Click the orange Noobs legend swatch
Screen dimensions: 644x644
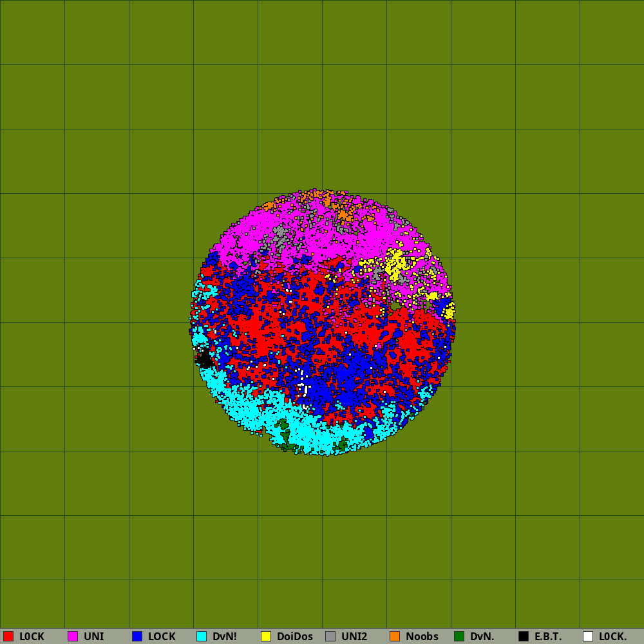[395, 636]
